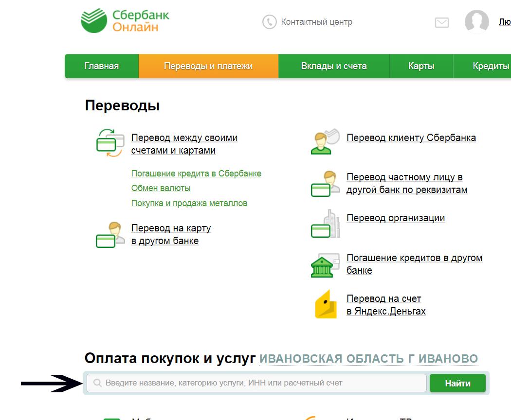Viewport: 511px width, 420px height.
Task: Click icon for transfer to card in another bank
Action: (110, 235)
